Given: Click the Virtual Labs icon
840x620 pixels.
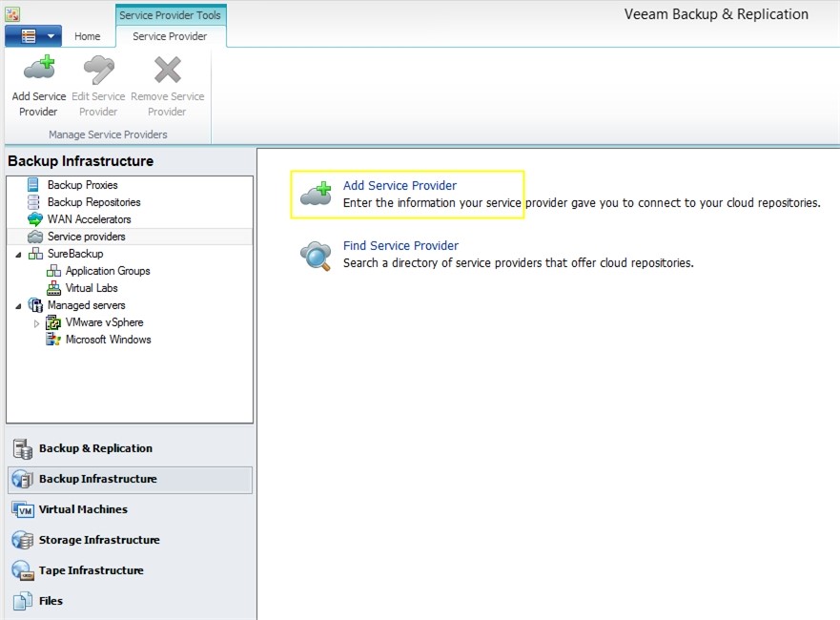Looking at the screenshot, I should tap(53, 288).
